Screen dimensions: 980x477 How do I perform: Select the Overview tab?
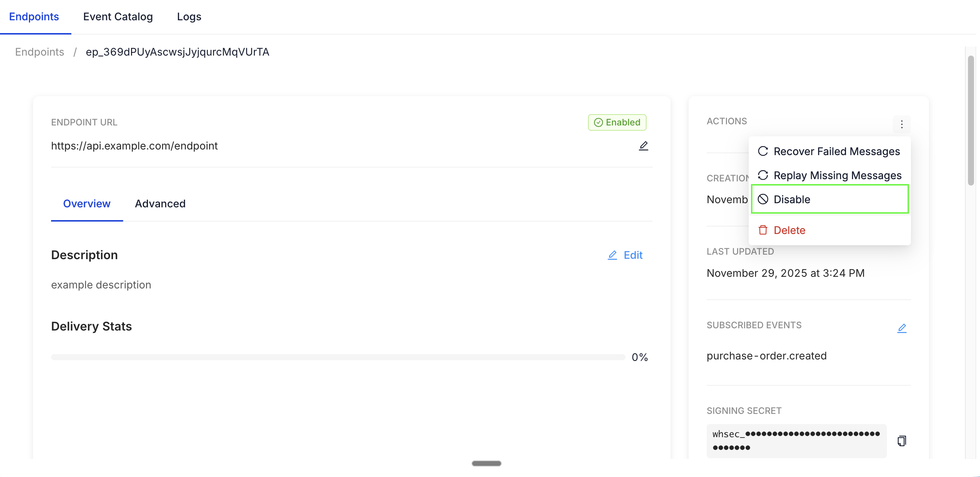(87, 204)
